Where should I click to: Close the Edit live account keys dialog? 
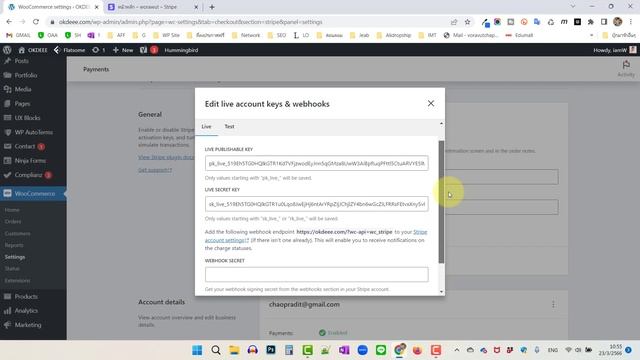[x=431, y=103]
